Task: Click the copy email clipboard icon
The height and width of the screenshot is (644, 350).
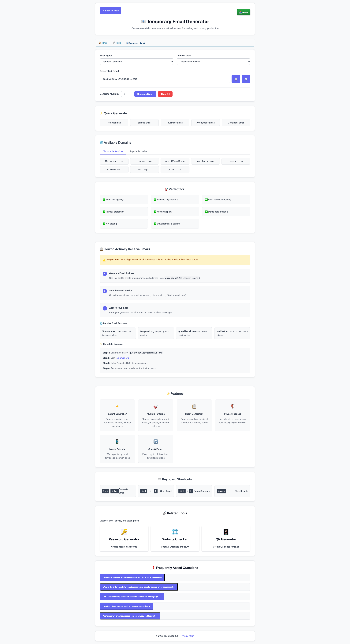Action: (x=235, y=79)
